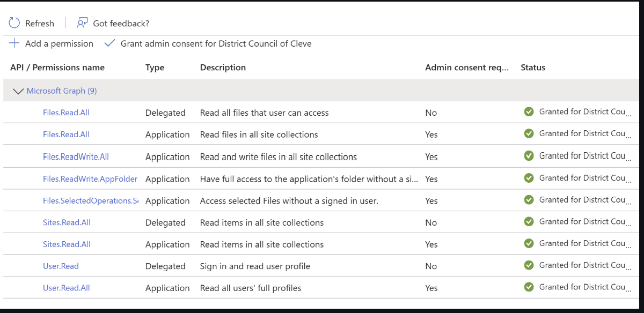
Task: Click the Refresh button label
Action: click(40, 24)
